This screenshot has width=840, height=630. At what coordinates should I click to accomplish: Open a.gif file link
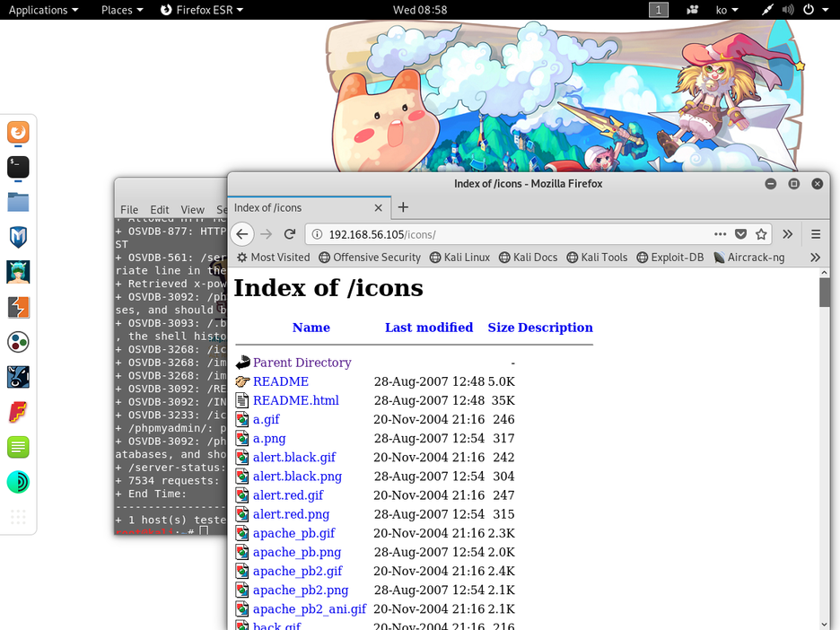(x=267, y=419)
